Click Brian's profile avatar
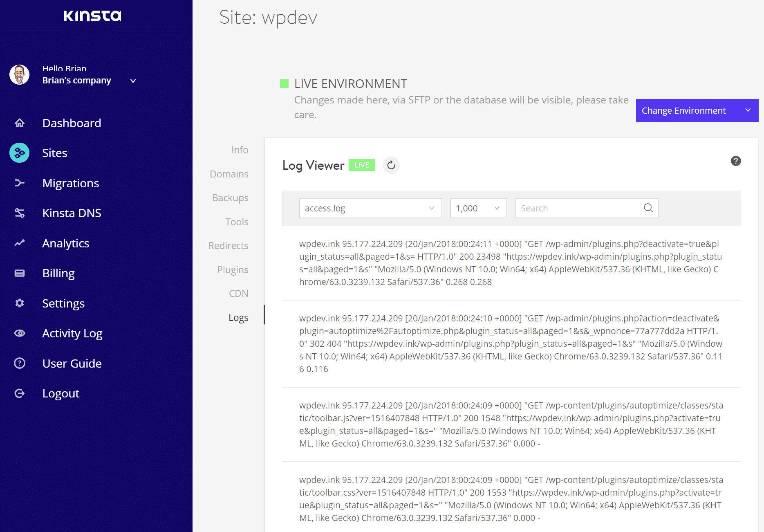764x532 pixels. click(20, 74)
